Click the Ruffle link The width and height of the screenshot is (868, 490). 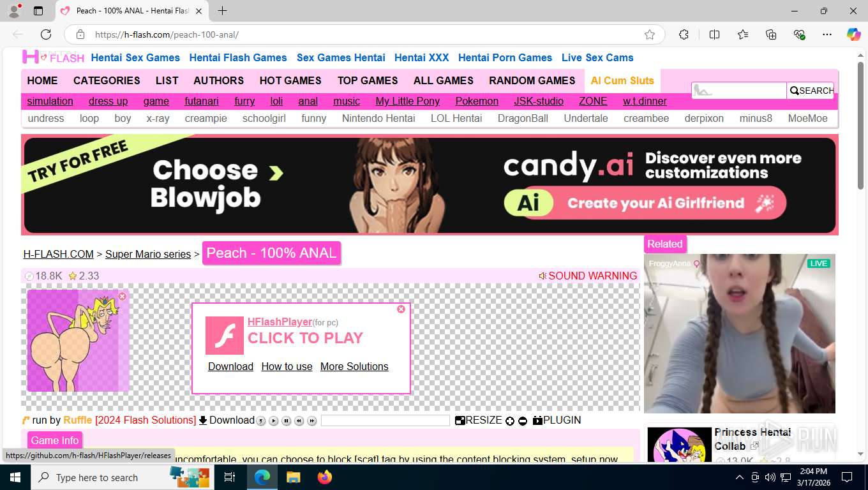[x=78, y=420]
